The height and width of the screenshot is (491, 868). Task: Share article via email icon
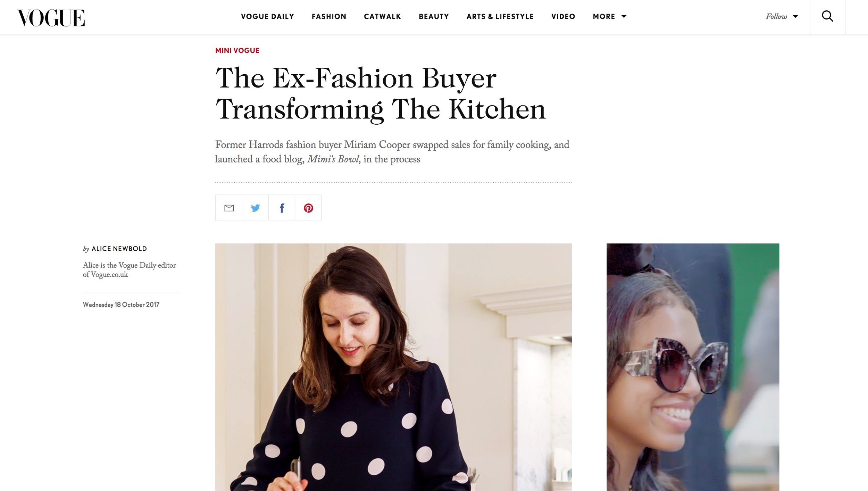tap(229, 208)
